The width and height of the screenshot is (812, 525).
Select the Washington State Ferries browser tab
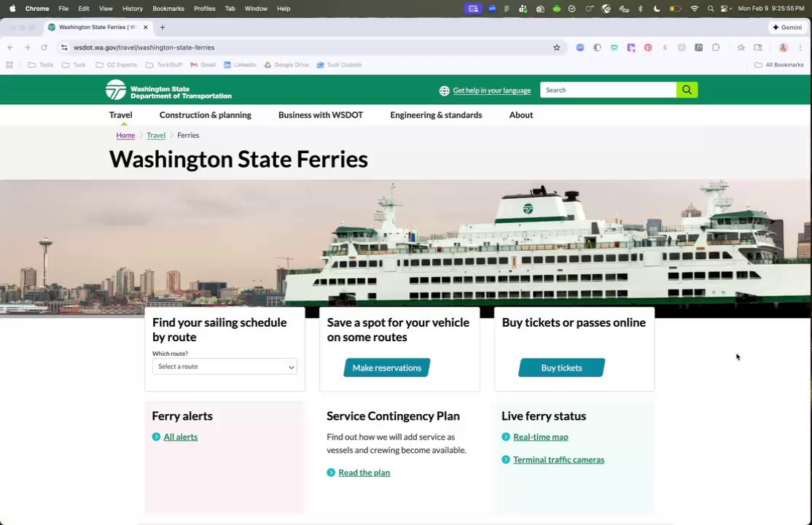coord(96,27)
